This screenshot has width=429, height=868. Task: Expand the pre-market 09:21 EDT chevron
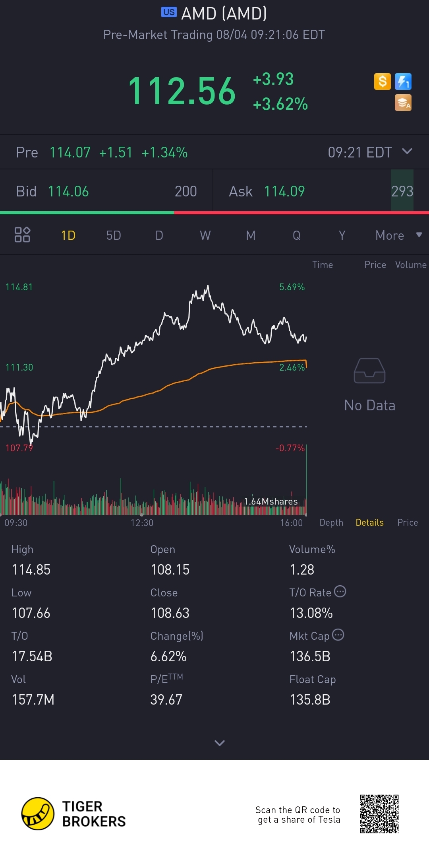[407, 151]
